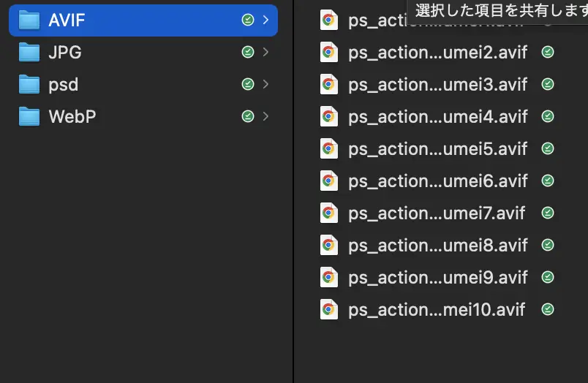Select the file ps_action...umei7.avif
Image resolution: width=588 pixels, height=383 pixels.
pyautogui.click(x=437, y=213)
